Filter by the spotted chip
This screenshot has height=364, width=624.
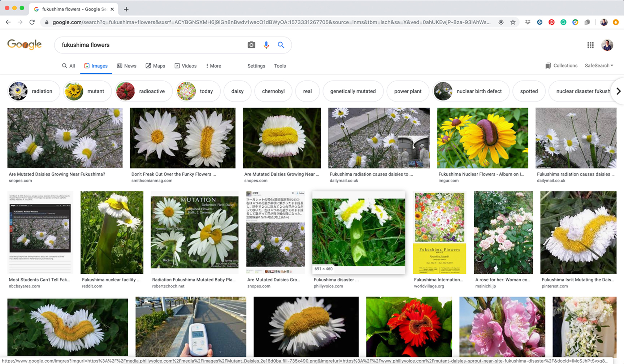pos(529,91)
